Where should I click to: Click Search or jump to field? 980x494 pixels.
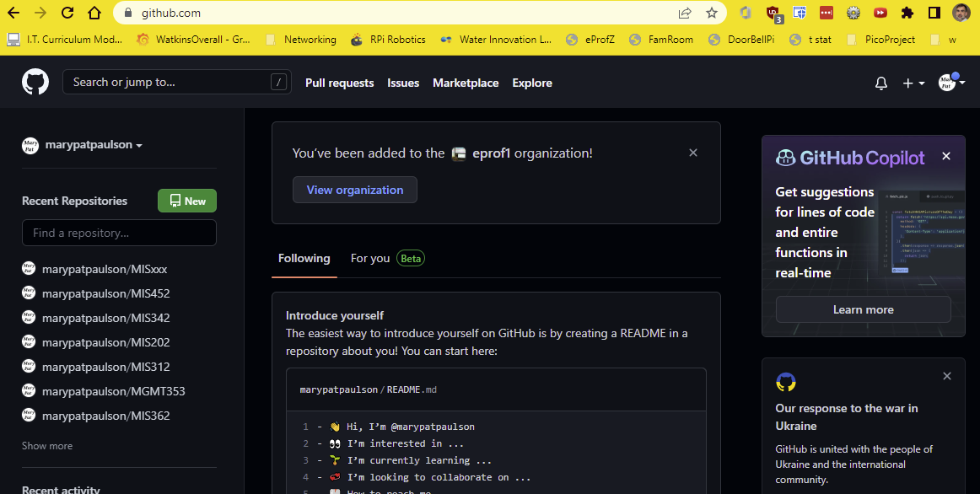[x=177, y=82]
